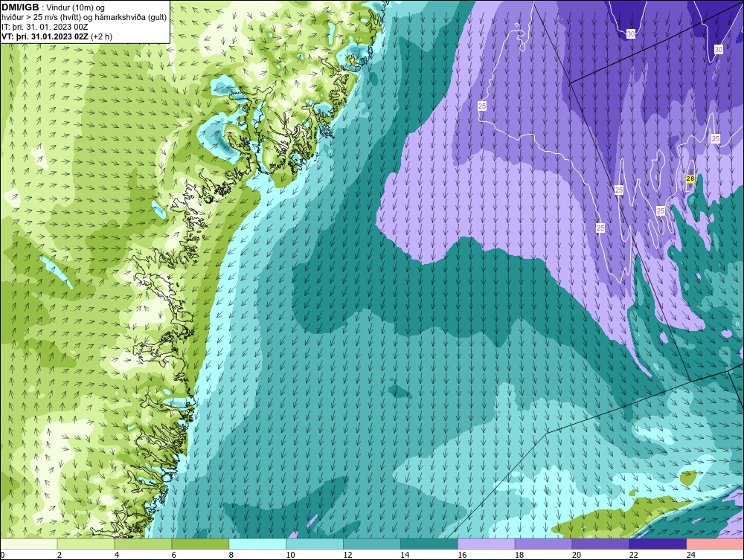Click the legend scale value "20"
Image resolution: width=744 pixels, height=560 pixels.
577,555
